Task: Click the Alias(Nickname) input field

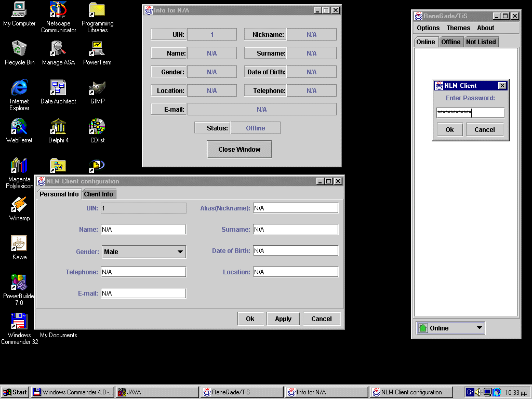Action: click(296, 208)
